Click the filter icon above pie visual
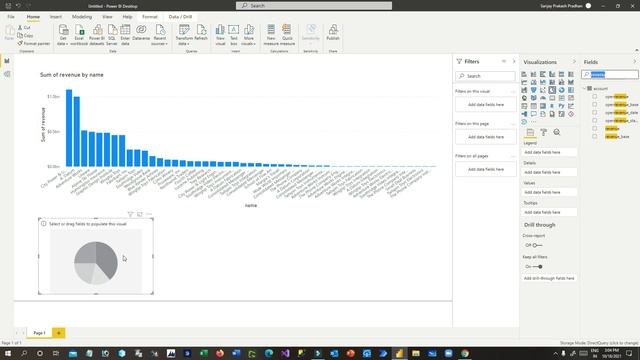The image size is (640, 360). [x=130, y=214]
